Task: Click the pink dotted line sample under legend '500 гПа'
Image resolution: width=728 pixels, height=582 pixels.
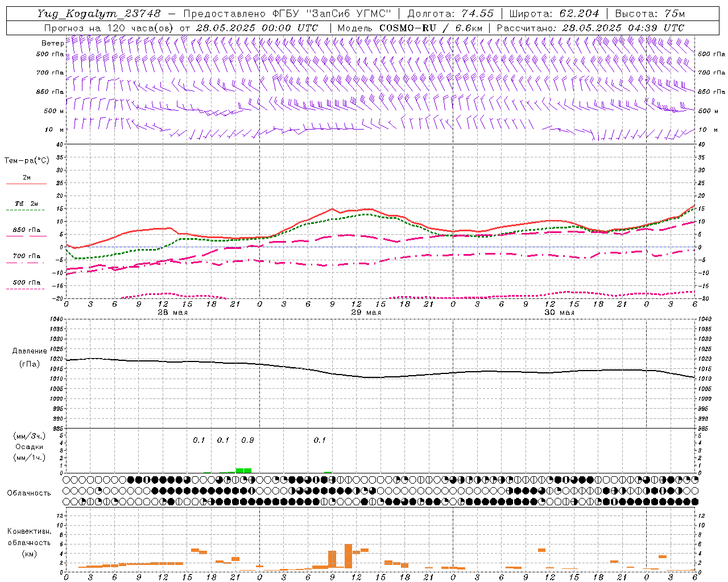Action: (x=26, y=289)
